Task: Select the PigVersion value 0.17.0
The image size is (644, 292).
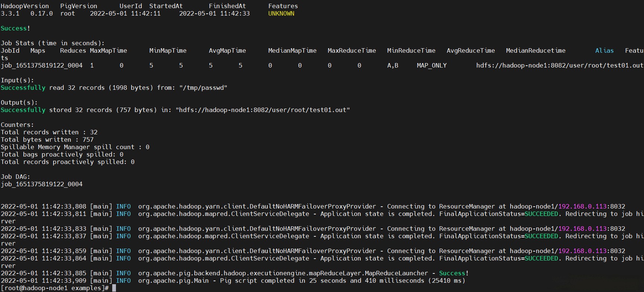Action: point(42,14)
